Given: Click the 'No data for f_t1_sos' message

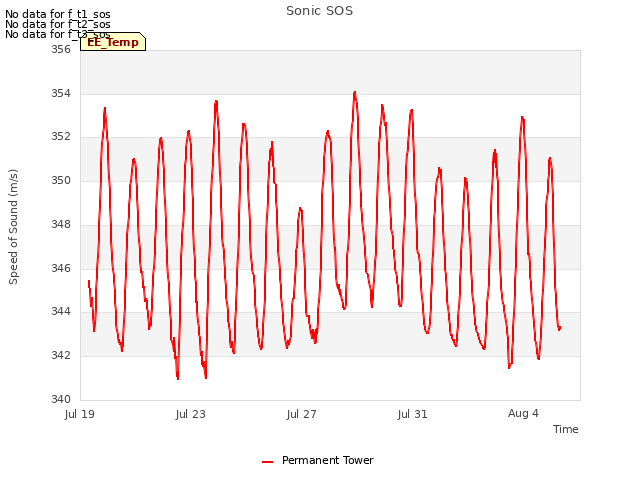Looking at the screenshot, I should click(58, 14).
